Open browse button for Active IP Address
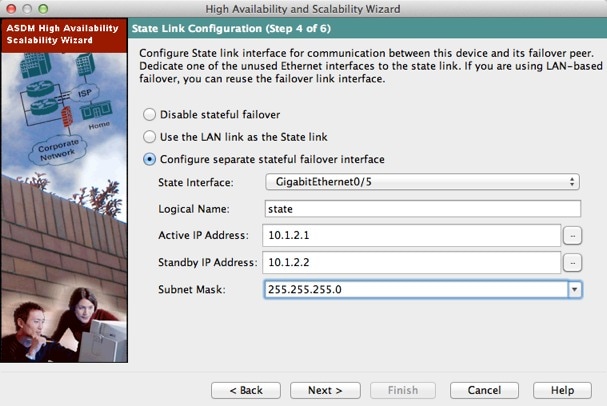 573,235
